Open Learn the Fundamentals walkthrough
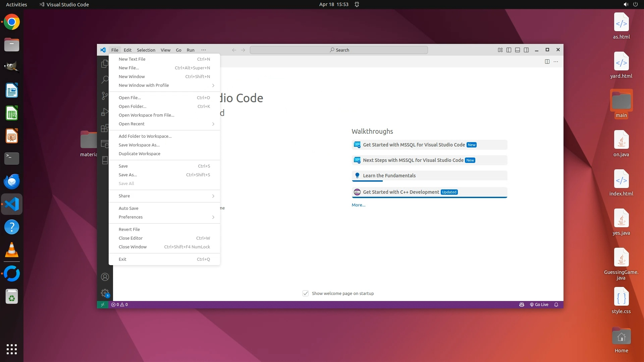The height and width of the screenshot is (362, 644). point(389,176)
